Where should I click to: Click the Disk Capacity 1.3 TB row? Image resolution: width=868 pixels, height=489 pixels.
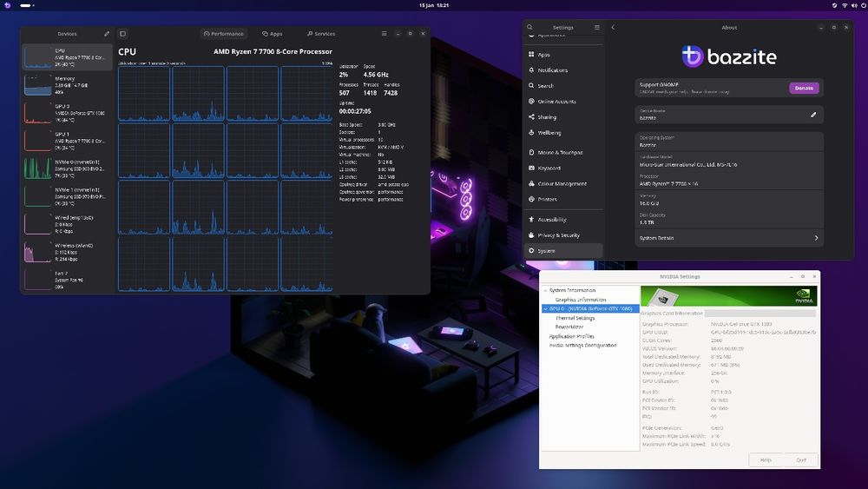(x=729, y=219)
